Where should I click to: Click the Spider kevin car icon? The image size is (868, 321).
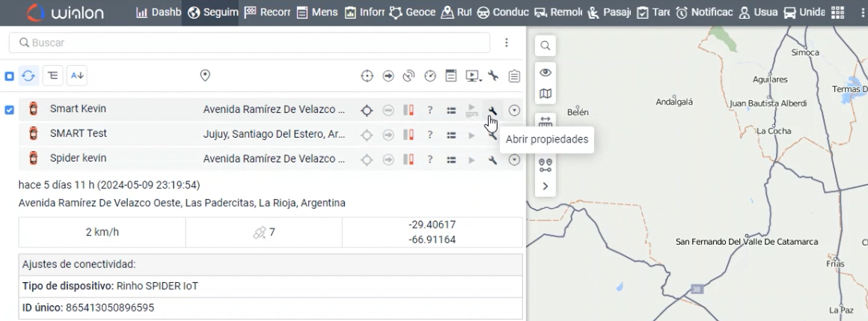33,159
